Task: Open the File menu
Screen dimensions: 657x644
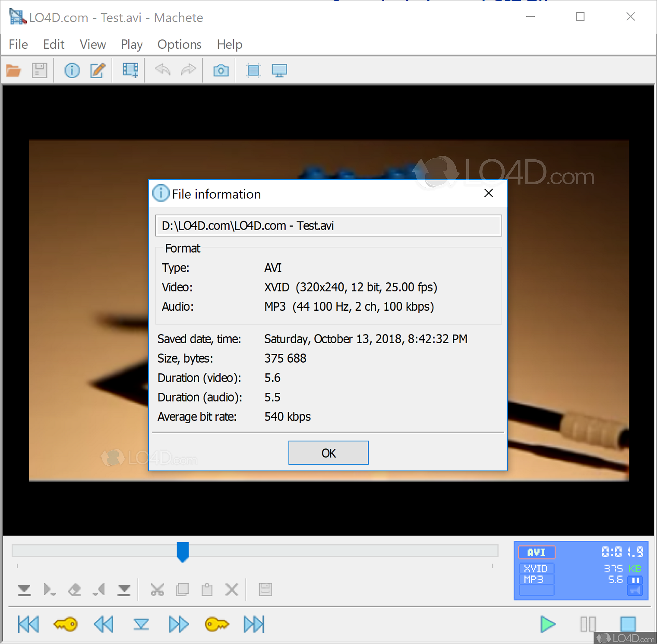Action: pos(18,44)
